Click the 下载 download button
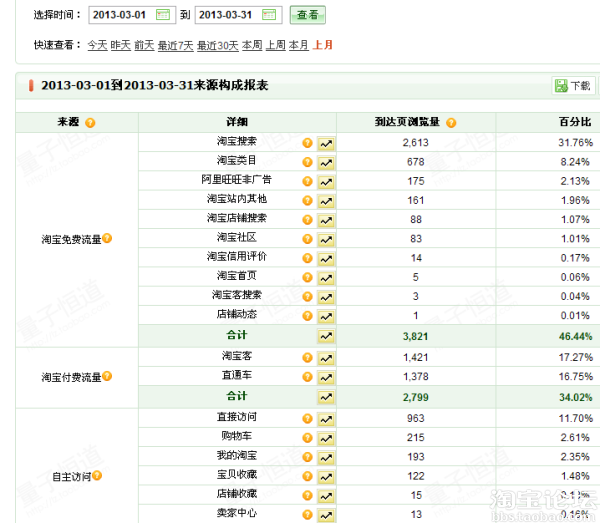The height and width of the screenshot is (523, 600). 573,85
